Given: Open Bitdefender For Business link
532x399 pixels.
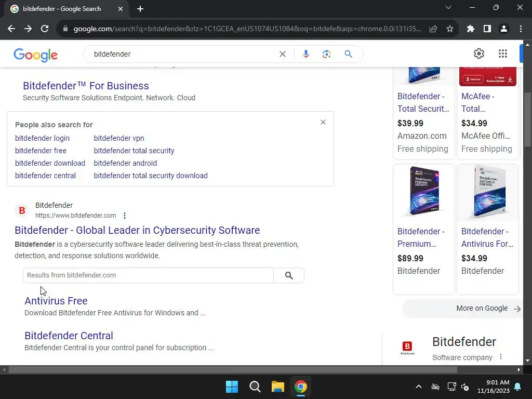Looking at the screenshot, I should click(86, 86).
